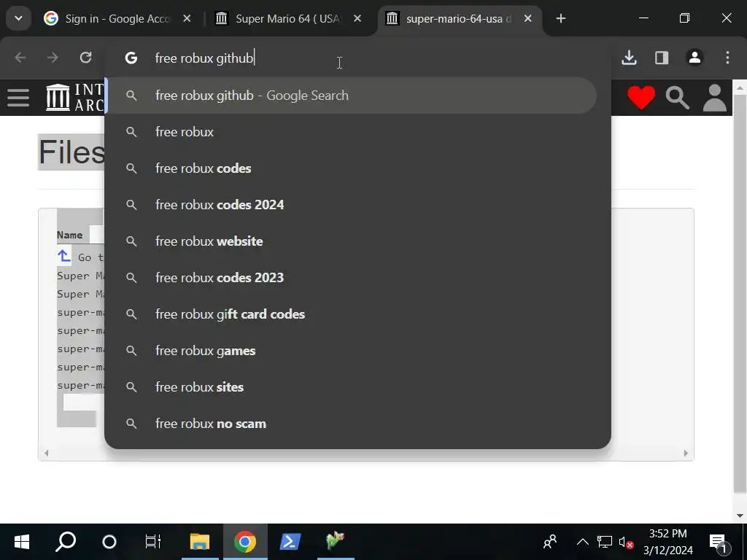Click the network status tray icon

(x=604, y=542)
